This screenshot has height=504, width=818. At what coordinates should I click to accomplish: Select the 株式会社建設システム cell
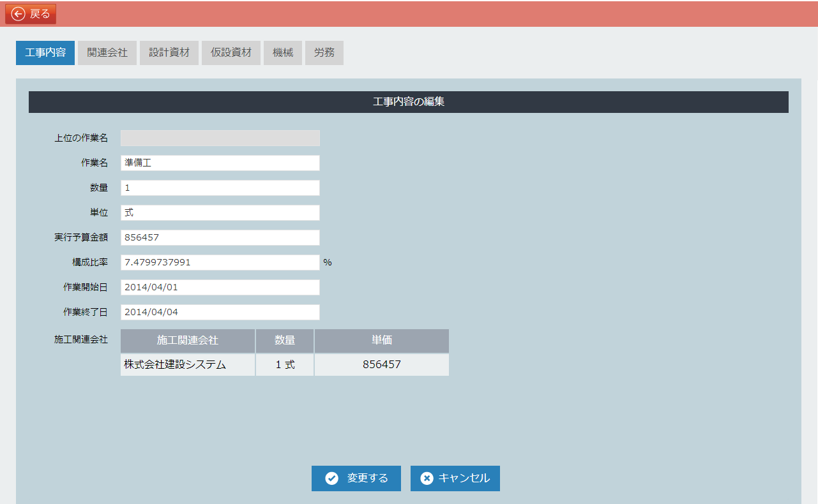[x=188, y=365]
